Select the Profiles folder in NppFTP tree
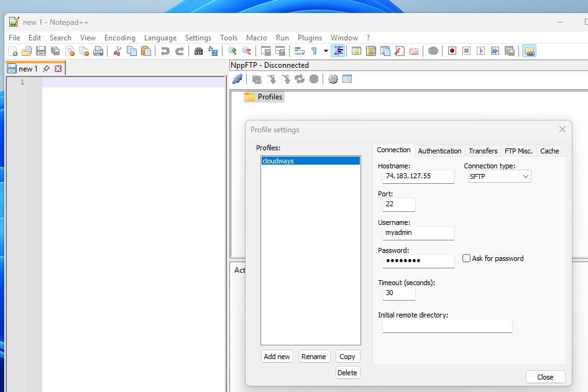Image resolution: width=588 pixels, height=392 pixels. click(x=264, y=97)
